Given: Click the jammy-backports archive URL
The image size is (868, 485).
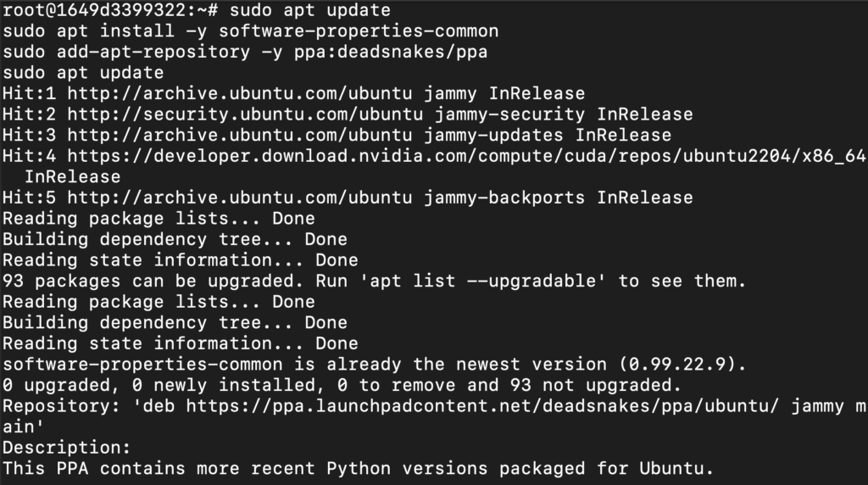Looking at the screenshot, I should [x=240, y=198].
